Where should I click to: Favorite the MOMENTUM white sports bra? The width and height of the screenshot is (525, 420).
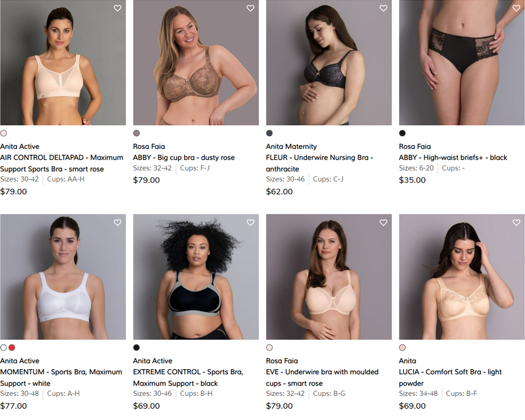click(118, 223)
